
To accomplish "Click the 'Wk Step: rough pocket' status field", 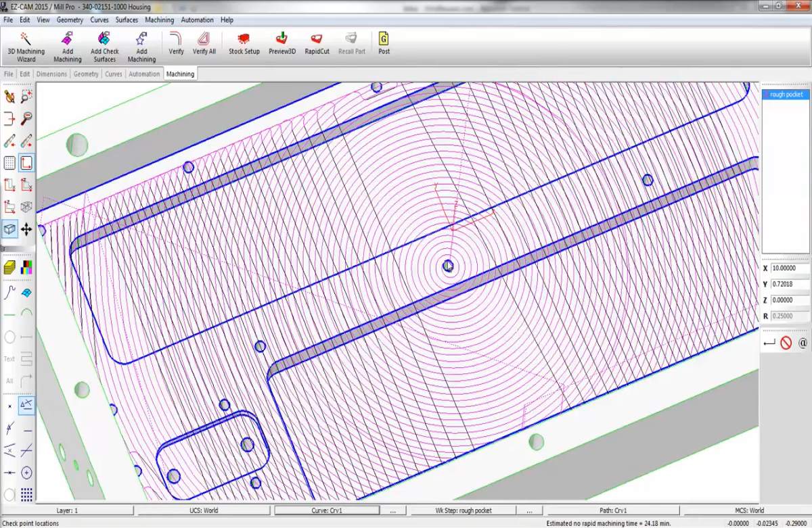I will pyautogui.click(x=463, y=510).
